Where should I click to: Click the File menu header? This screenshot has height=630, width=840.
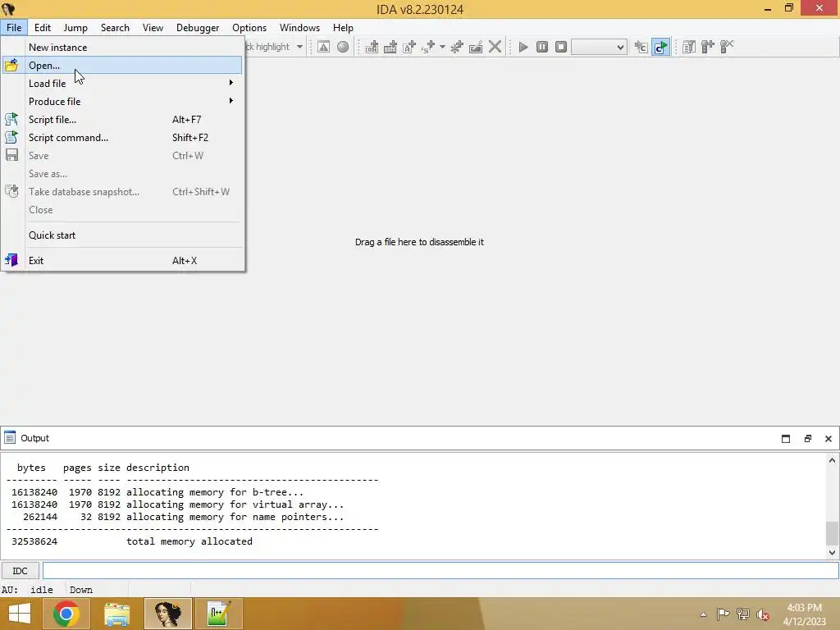14,27
